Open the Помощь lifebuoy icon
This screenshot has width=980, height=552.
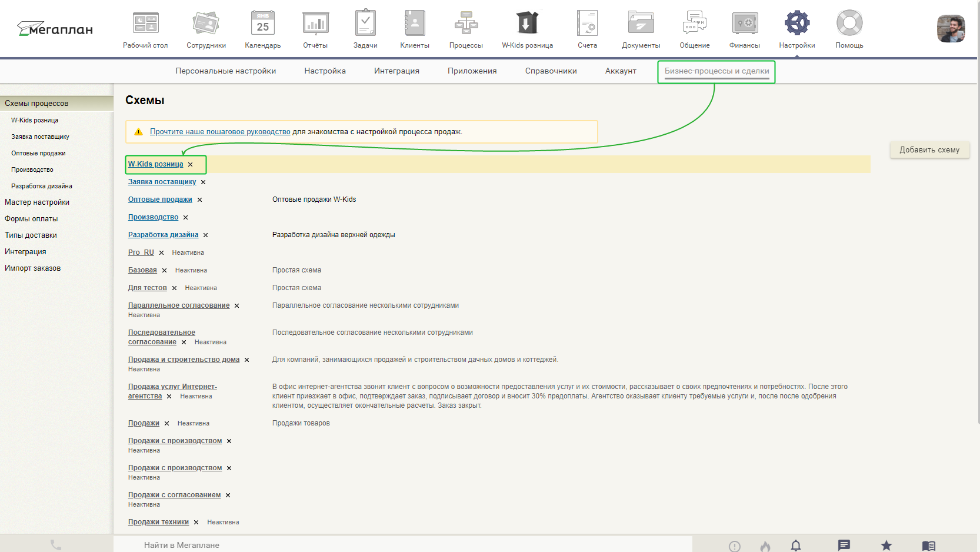(x=849, y=24)
